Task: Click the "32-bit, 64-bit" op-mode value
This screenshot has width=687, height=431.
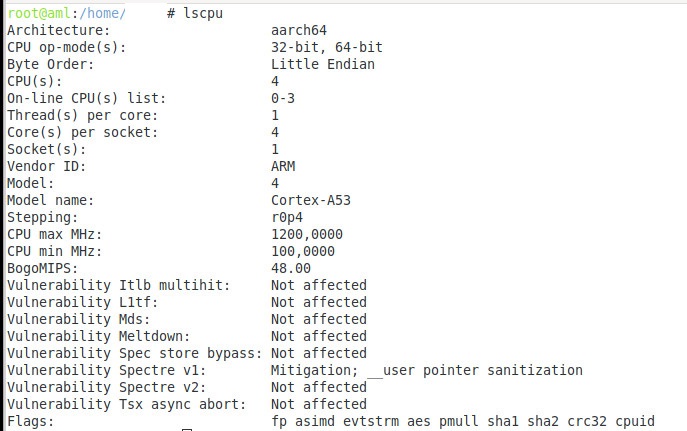Action: pos(326,47)
